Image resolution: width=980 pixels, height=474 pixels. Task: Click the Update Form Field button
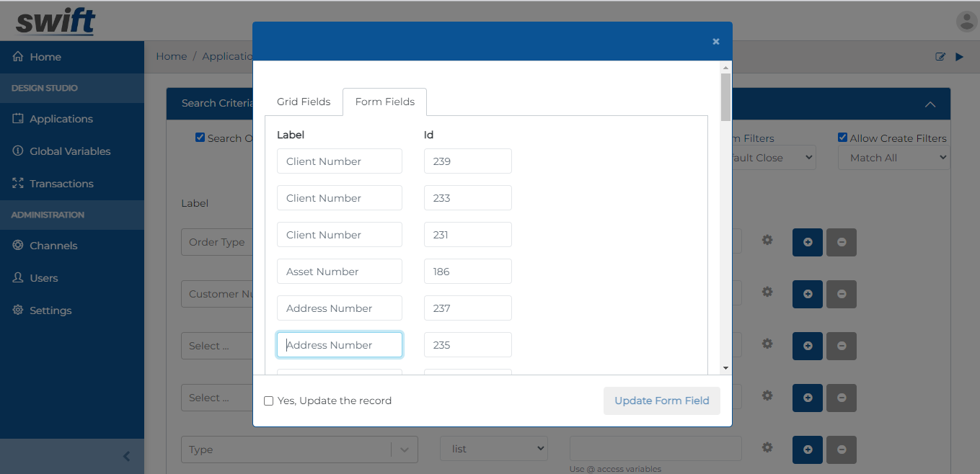coord(661,401)
